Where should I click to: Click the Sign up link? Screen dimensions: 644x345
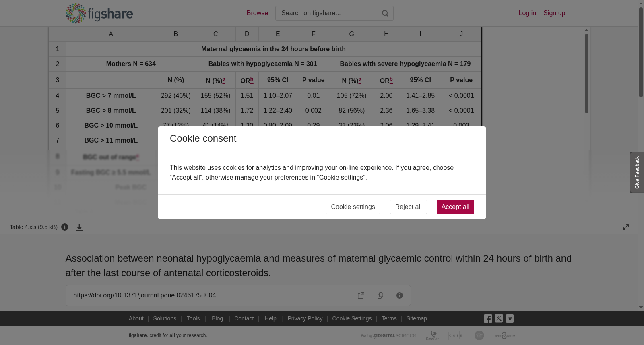click(x=554, y=13)
